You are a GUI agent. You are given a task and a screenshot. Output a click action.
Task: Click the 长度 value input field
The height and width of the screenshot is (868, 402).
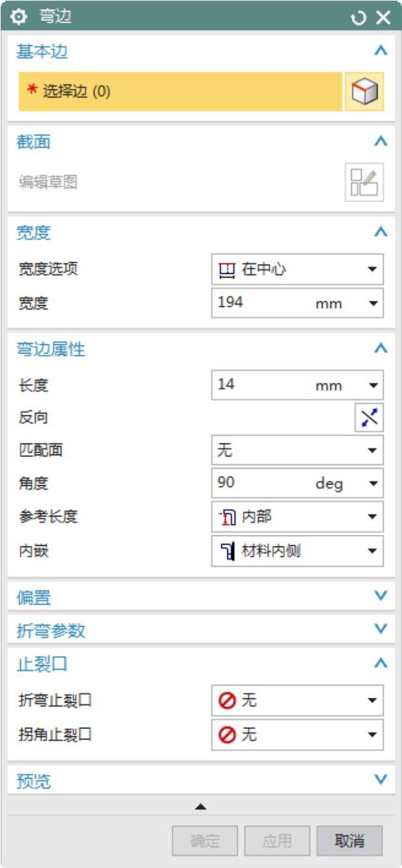pyautogui.click(x=261, y=385)
